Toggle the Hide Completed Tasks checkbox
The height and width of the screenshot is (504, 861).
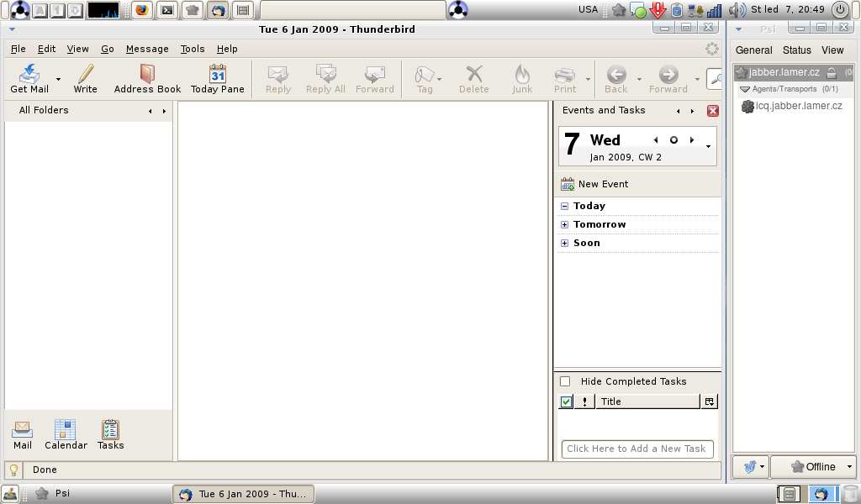[565, 381]
